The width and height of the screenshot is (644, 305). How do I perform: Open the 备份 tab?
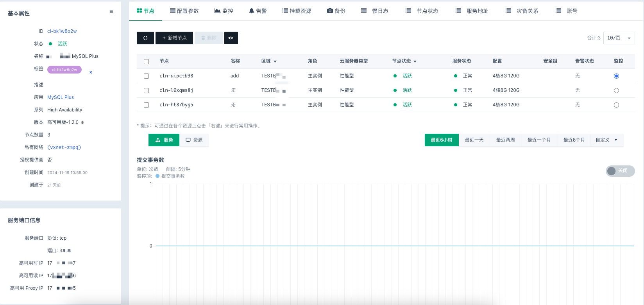336,11
